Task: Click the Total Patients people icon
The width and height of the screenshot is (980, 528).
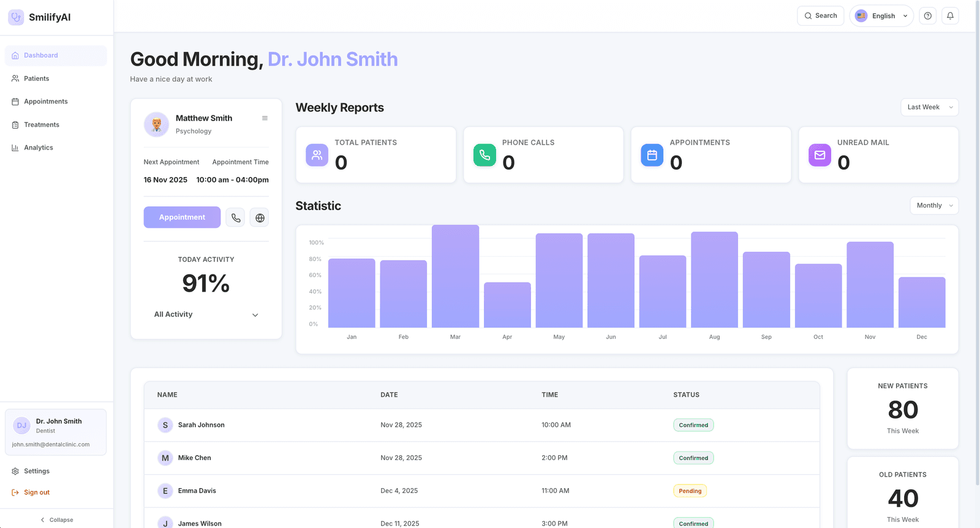Action: (317, 155)
